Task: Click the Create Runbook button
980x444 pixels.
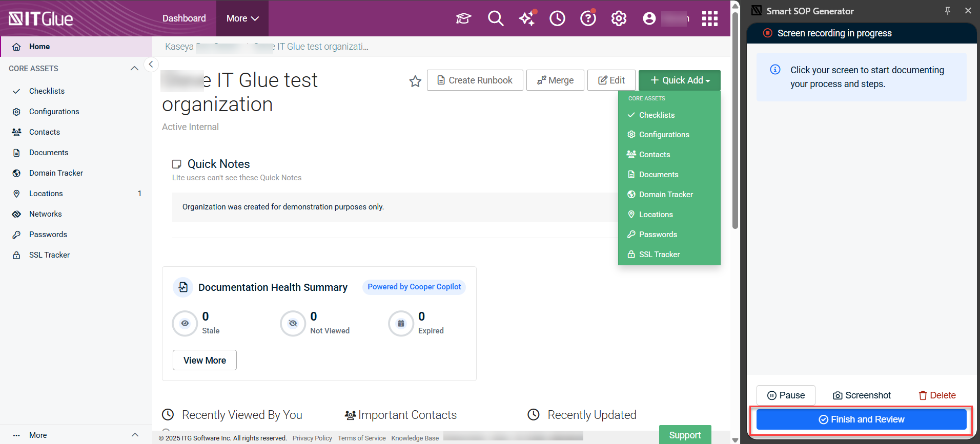Action: (x=475, y=80)
